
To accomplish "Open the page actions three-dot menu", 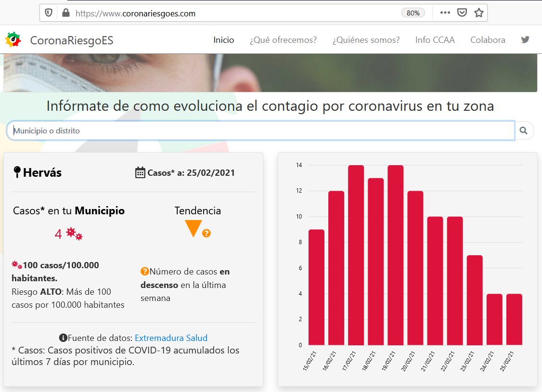I will point(445,13).
